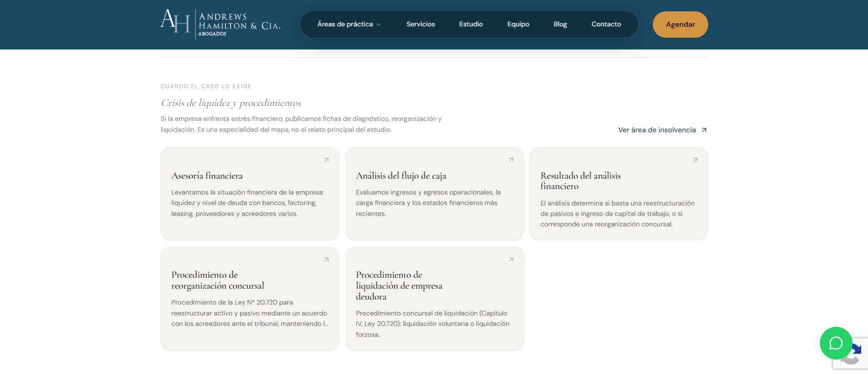
Task: Click the arrow beside Ver área de insolvencia
Action: (704, 130)
